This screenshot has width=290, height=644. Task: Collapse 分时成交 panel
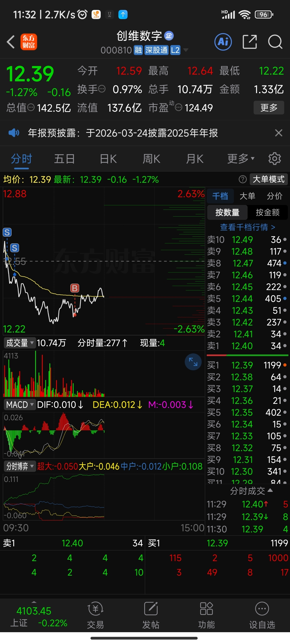pos(252,491)
